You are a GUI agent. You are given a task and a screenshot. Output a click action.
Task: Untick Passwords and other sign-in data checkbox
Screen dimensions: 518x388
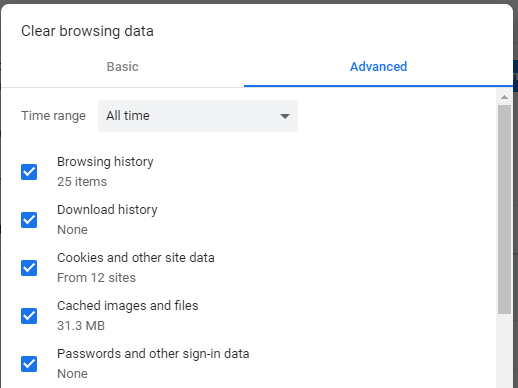29,364
